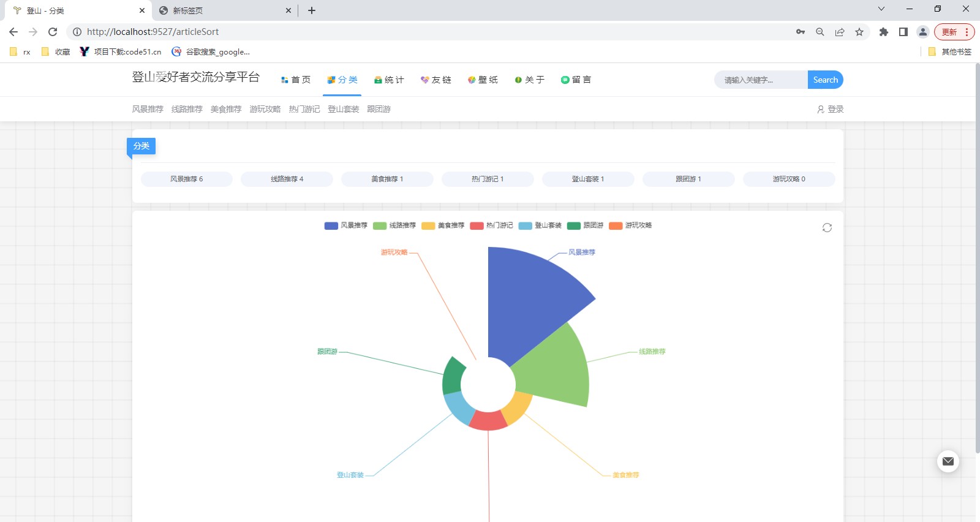
Task: Switch to the 新标签页 browser tab
Action: coord(225,10)
